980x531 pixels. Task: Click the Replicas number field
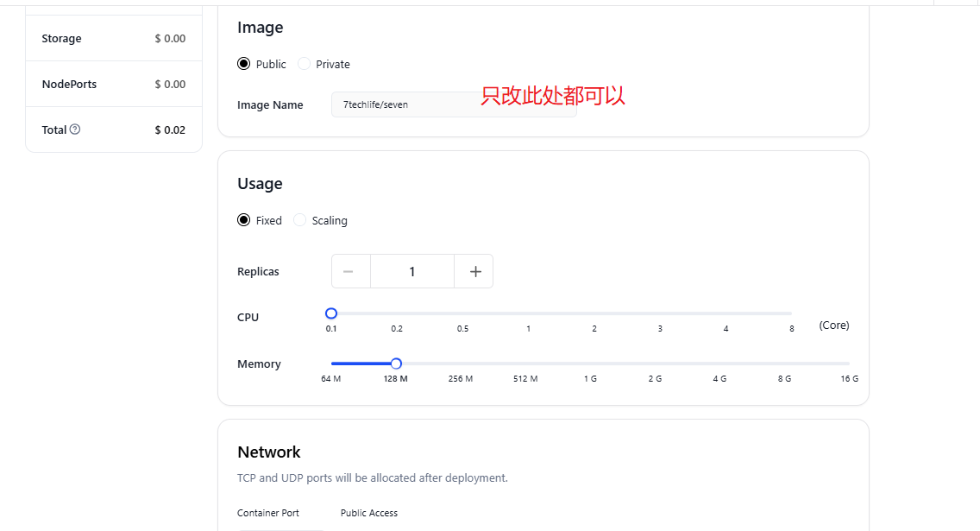tap(412, 271)
